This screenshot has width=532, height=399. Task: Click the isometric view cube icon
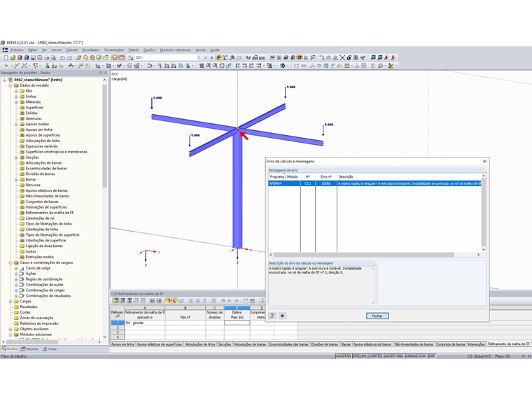(222, 66)
